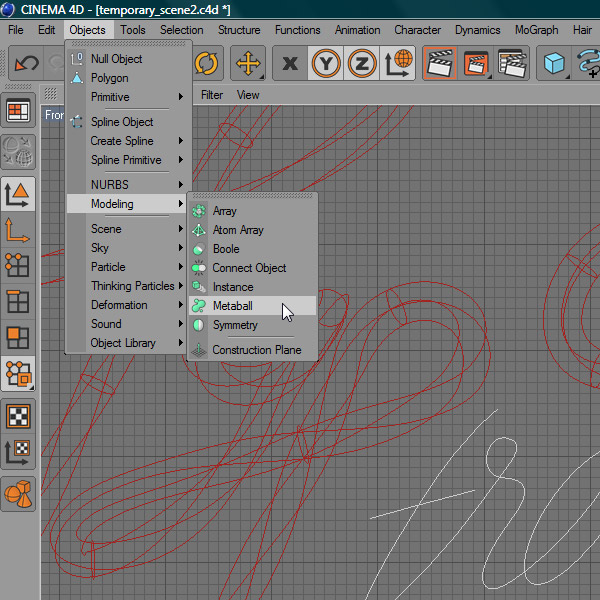Screen dimensions: 600x600
Task: Click Render Active View clapperboard
Action: click(440, 63)
